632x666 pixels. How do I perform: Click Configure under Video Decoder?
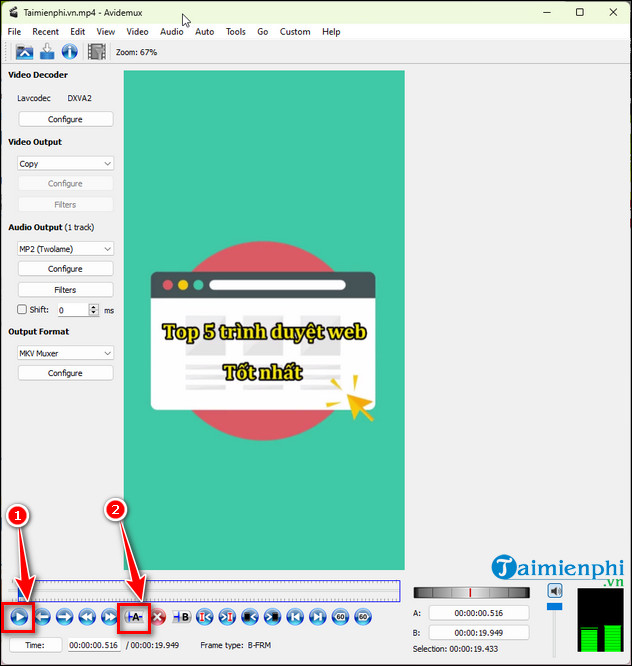(65, 119)
